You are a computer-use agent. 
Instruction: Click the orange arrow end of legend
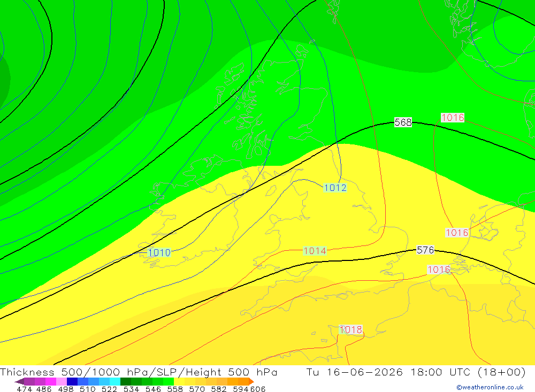click(251, 381)
